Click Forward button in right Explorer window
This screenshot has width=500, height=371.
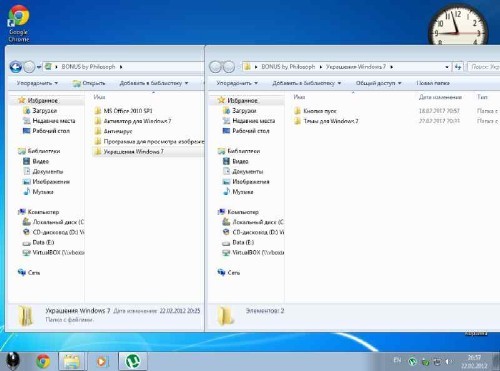(229, 67)
